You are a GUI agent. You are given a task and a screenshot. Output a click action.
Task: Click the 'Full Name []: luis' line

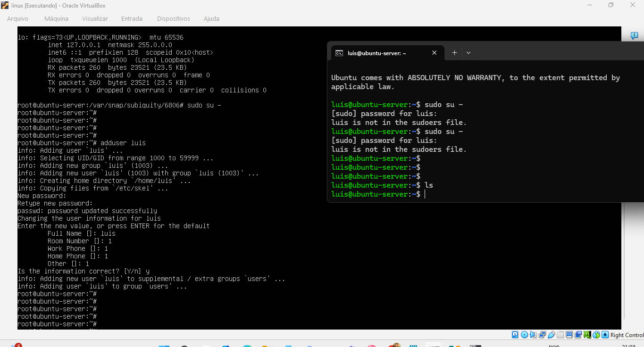click(x=82, y=233)
